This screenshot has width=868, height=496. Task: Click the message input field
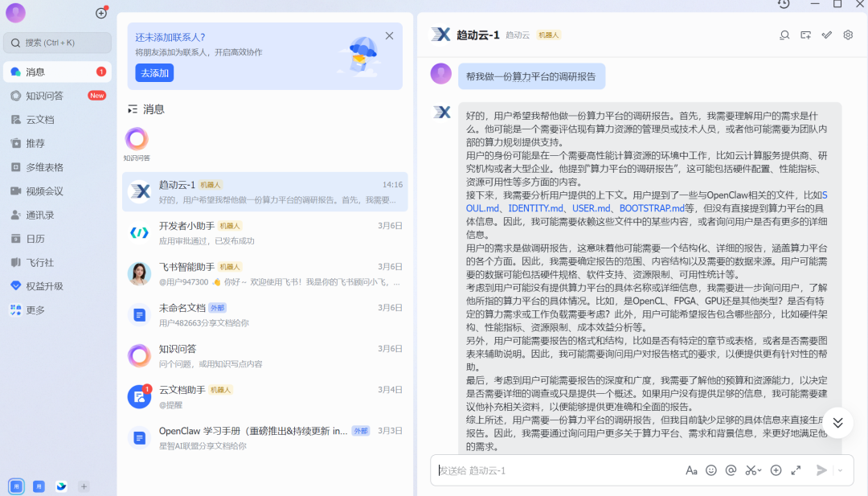pyautogui.click(x=556, y=470)
